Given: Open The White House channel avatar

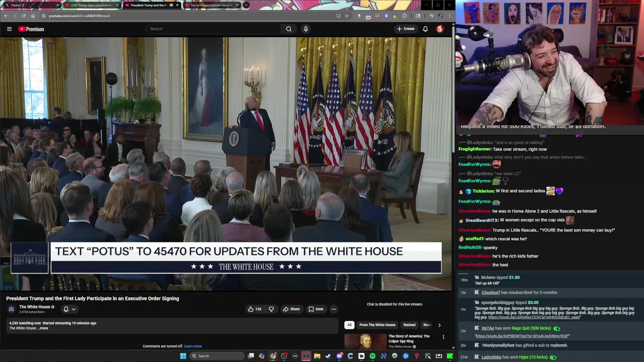Looking at the screenshot, I should point(11,309).
